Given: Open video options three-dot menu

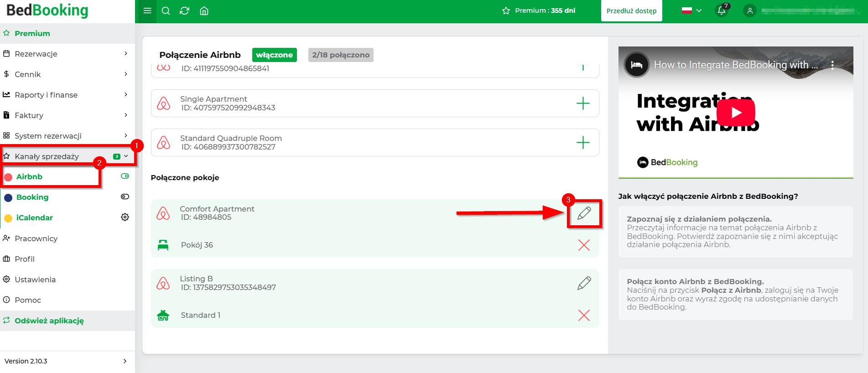Looking at the screenshot, I should 832,65.
